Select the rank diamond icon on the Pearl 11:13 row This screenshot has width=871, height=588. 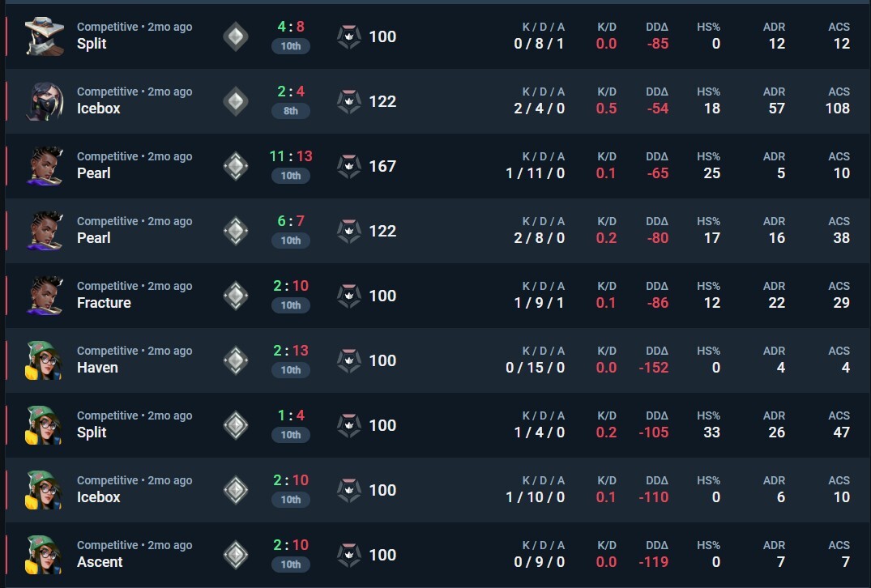[x=236, y=166]
